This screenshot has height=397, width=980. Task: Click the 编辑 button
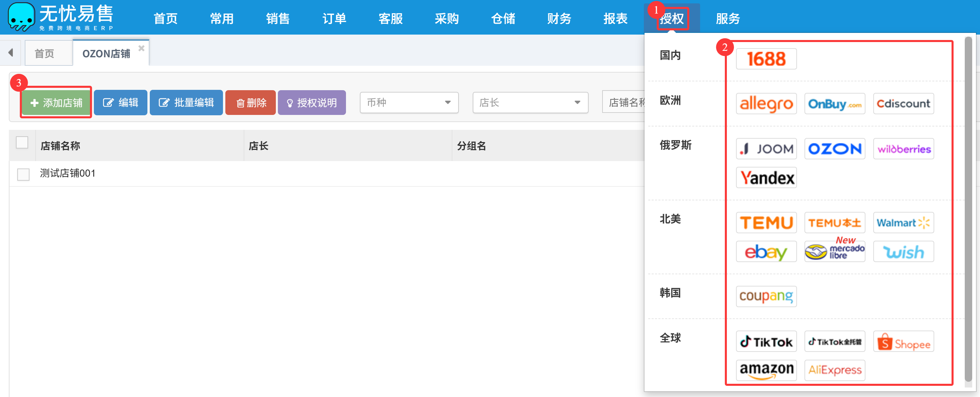point(120,102)
